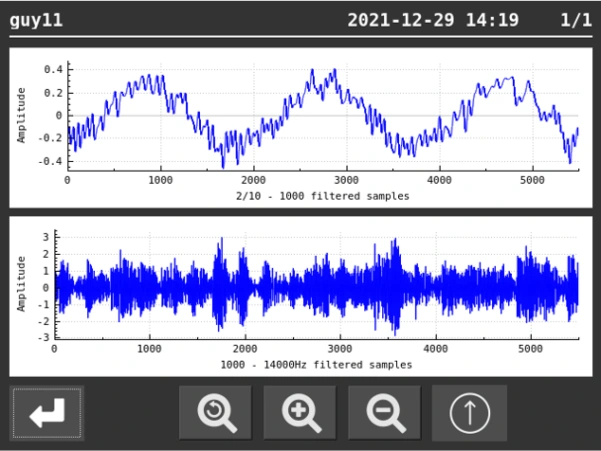Click the 2000 x-axis tick on bottom plot
This screenshot has height=451, width=601.
(244, 350)
